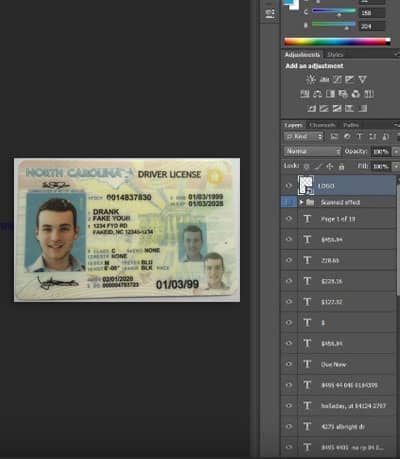Open the Opacity slider arrow
Image resolution: width=400 pixels, height=459 pixels.
(x=396, y=151)
